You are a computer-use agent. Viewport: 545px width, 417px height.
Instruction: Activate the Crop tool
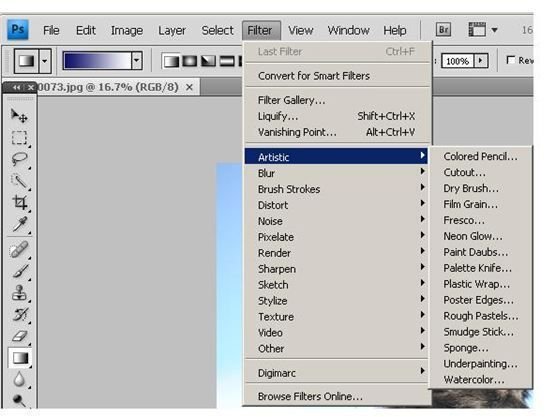tap(19, 203)
